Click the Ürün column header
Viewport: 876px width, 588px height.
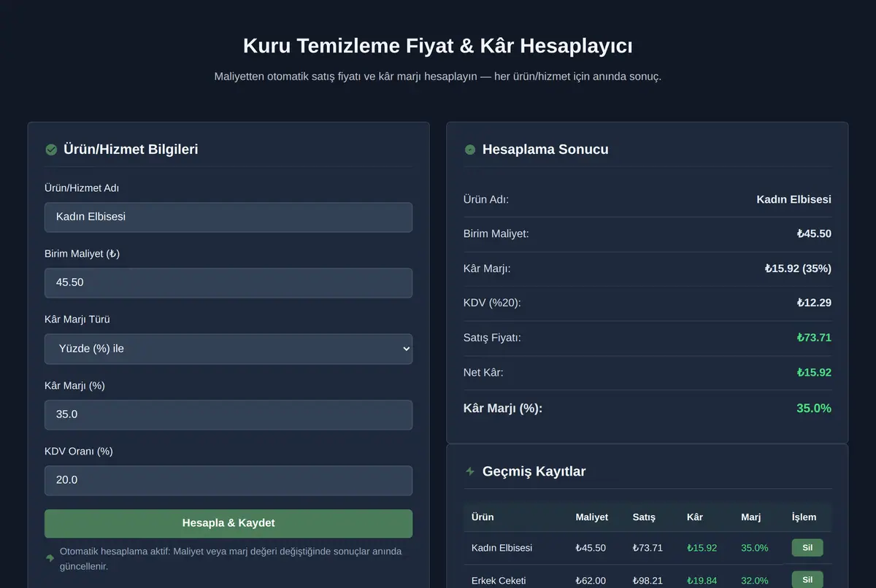(483, 517)
